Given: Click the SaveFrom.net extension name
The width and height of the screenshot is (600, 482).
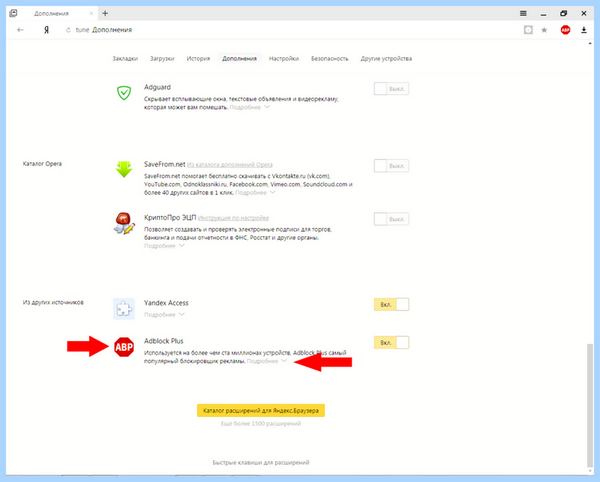Looking at the screenshot, I should coord(165,164).
